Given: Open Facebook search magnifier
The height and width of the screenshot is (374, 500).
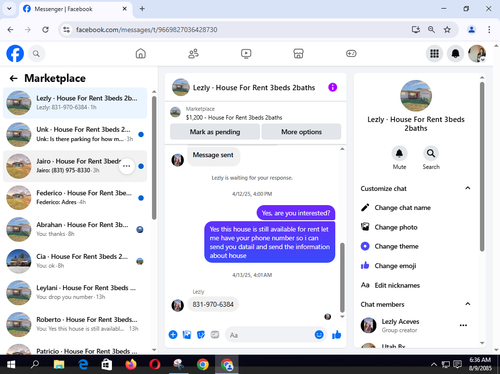Looking at the screenshot, I should tap(36, 54).
